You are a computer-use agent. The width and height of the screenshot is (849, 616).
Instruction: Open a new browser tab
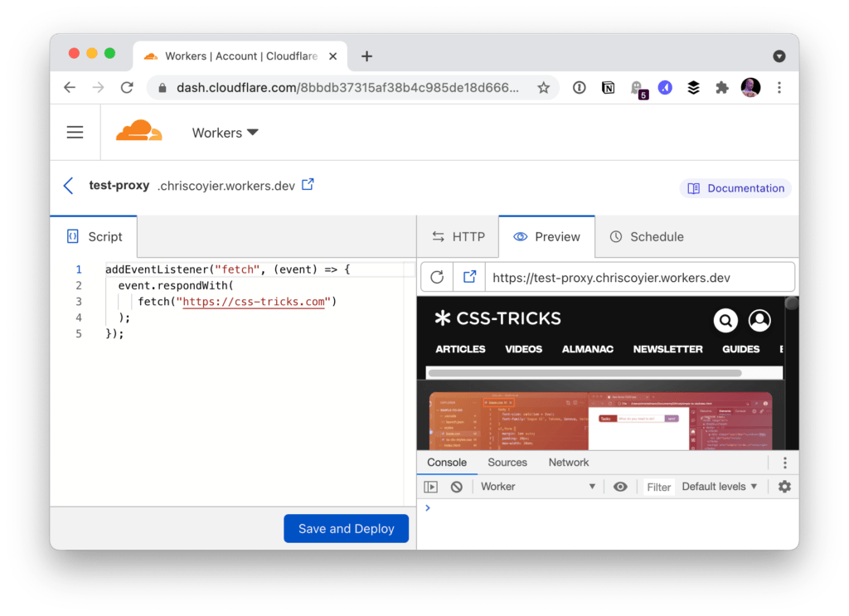(366, 56)
